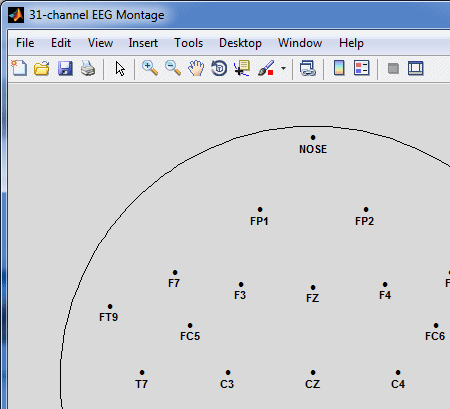Click the F3 electrode label
This screenshot has width=450, height=409.
tap(240, 295)
